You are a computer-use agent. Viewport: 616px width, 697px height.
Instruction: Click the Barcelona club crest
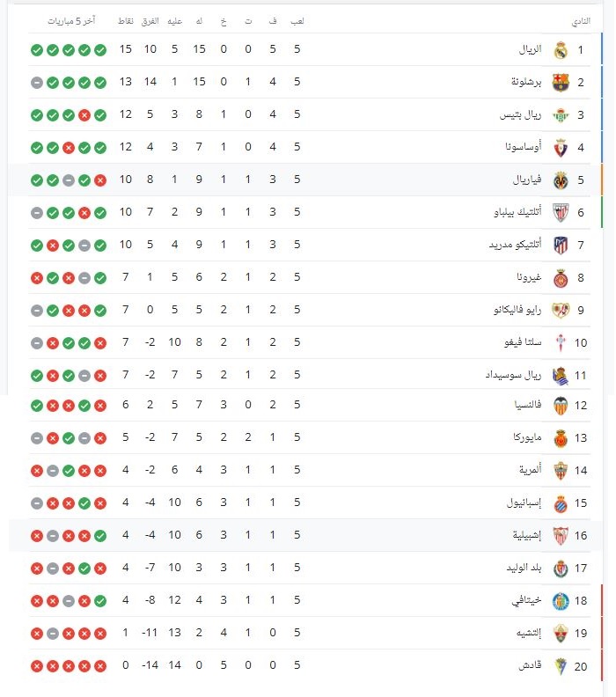pos(560,83)
